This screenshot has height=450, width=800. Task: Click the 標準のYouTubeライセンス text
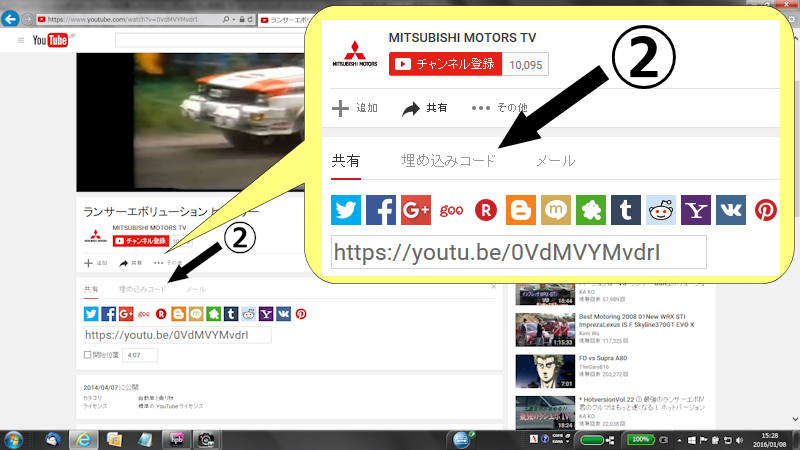point(170,406)
